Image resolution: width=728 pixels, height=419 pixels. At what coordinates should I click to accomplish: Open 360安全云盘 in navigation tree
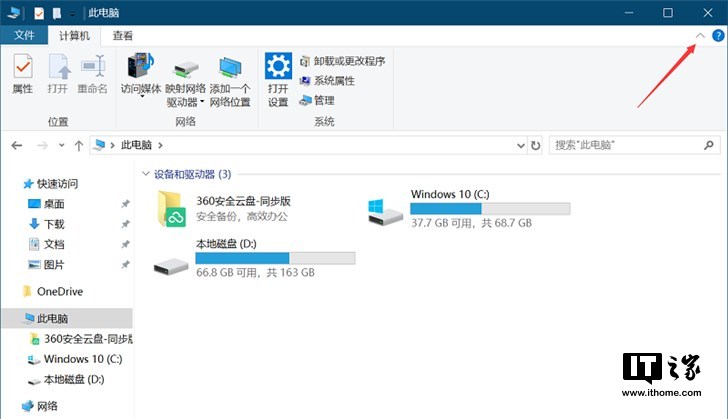(x=81, y=339)
